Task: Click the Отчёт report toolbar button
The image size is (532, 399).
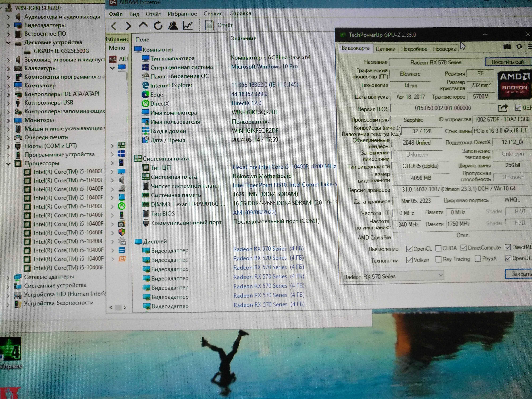Action: (x=219, y=25)
